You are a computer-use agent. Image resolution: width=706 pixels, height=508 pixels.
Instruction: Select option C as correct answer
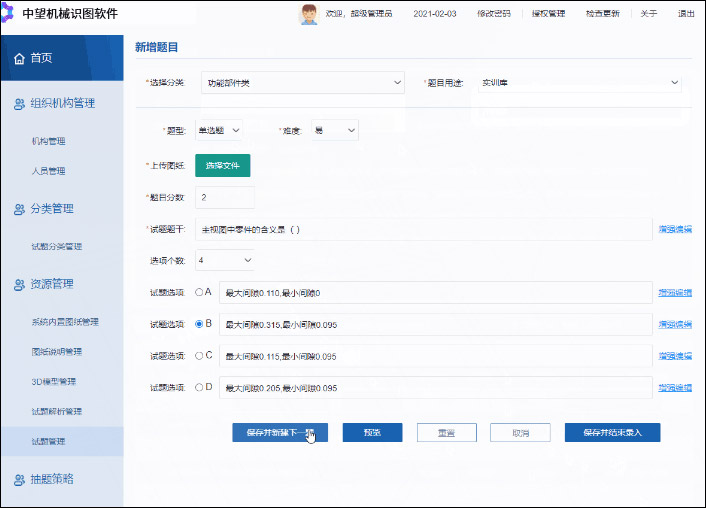click(x=199, y=355)
